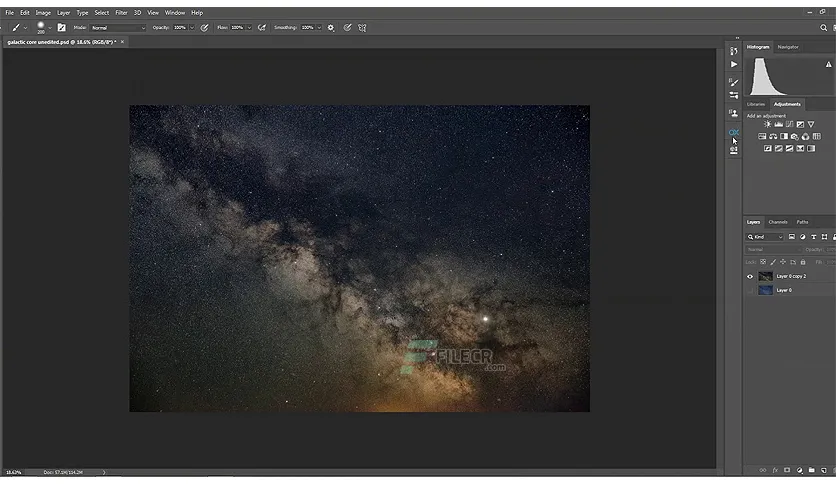The image size is (836, 484).
Task: Open the brush preset picker arrow
Action: (50, 28)
